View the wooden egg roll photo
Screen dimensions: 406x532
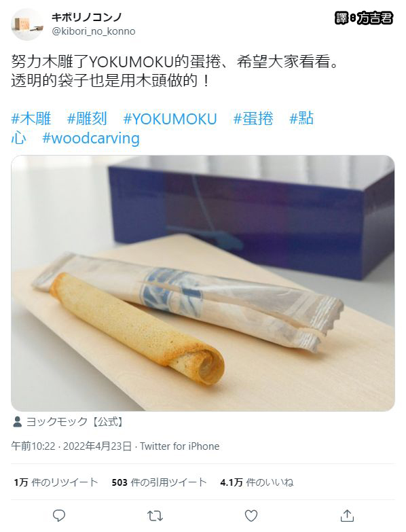(x=203, y=283)
